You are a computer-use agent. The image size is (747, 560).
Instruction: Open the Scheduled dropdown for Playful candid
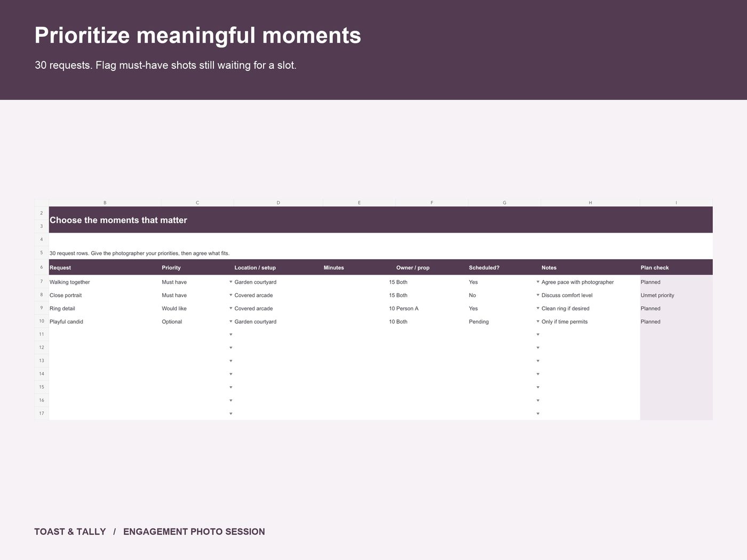tap(538, 322)
